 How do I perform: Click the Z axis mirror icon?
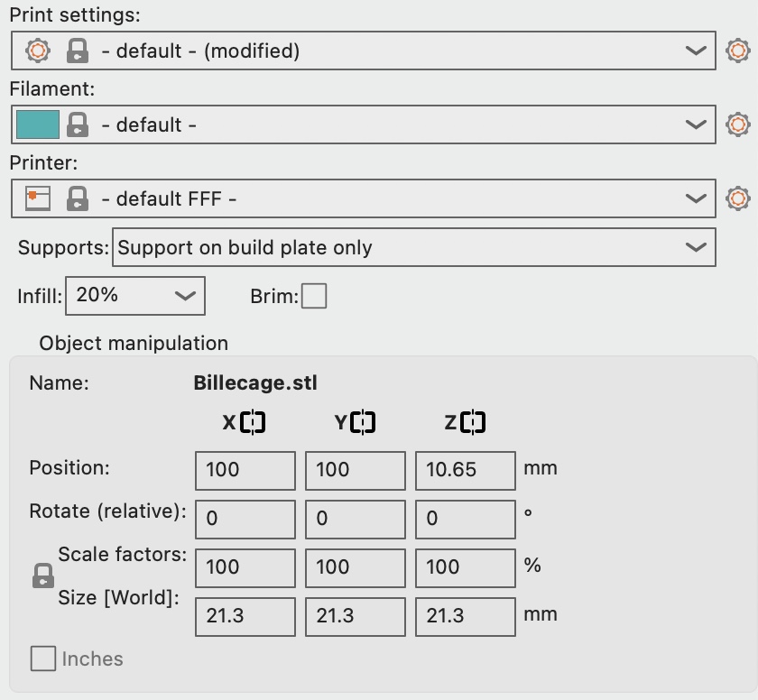point(473,422)
